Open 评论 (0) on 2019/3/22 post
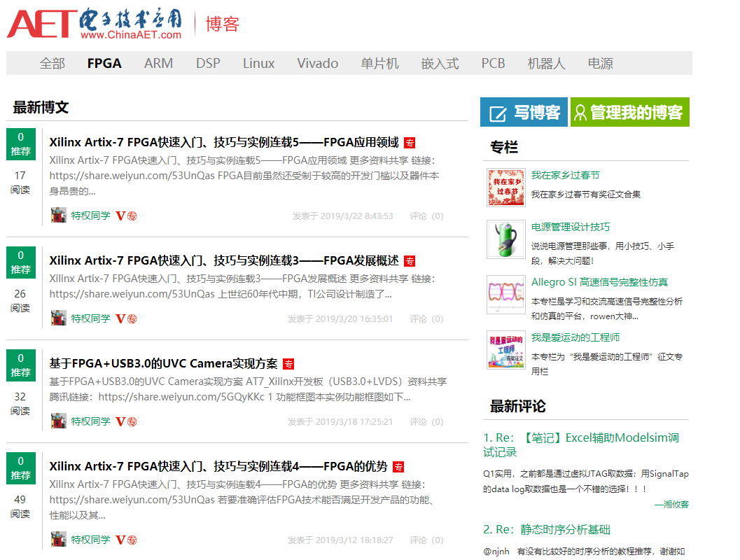Viewport: 740px width, 560px height. [x=426, y=216]
